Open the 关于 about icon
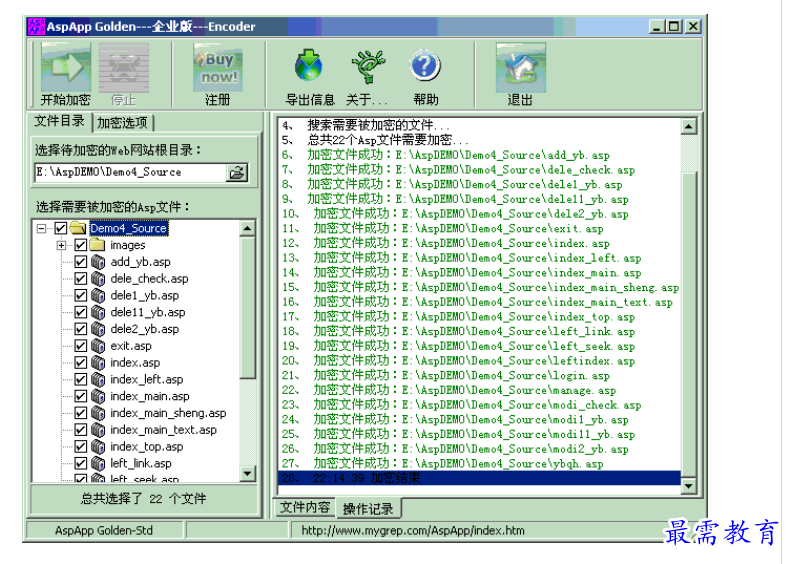Viewport: 787px width, 564px height. coord(368,66)
